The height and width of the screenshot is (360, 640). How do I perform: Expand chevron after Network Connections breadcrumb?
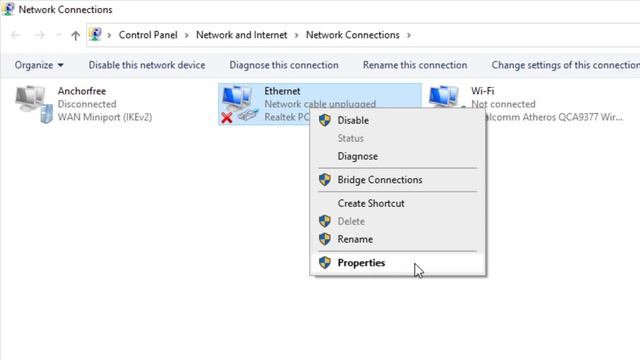[x=409, y=36]
